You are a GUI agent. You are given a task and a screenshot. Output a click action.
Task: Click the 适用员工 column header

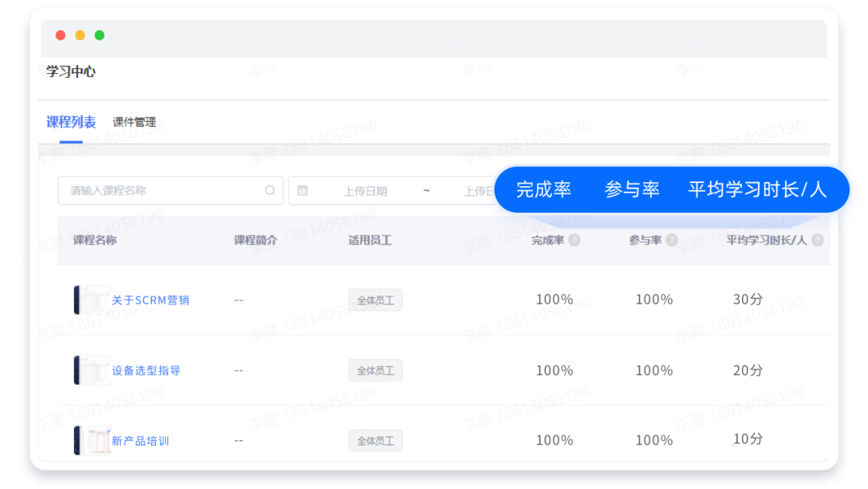tap(370, 240)
